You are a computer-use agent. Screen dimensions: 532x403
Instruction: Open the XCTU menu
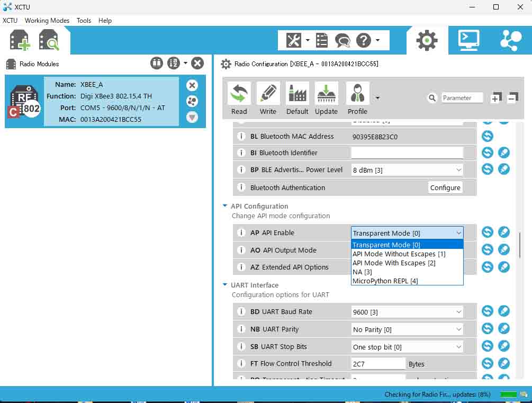tap(10, 20)
